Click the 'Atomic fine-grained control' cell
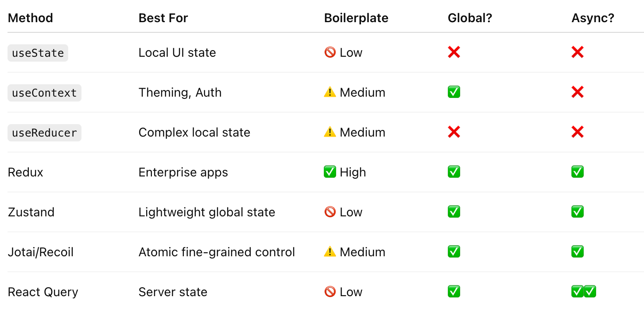The image size is (644, 317). [x=217, y=252]
